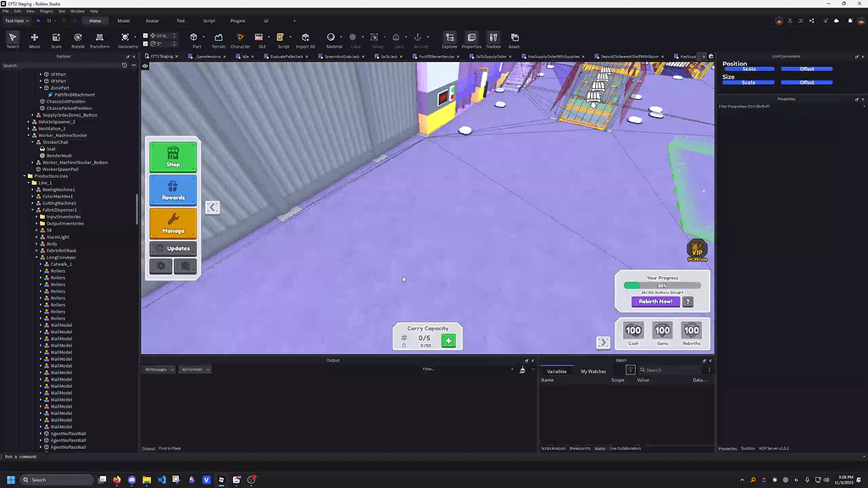Open the Toolbox panel
This screenshot has width=868, height=488.
494,38
